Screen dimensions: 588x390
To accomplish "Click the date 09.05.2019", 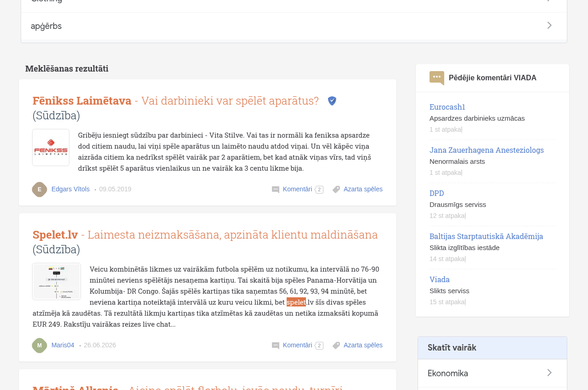I will coord(115,189).
